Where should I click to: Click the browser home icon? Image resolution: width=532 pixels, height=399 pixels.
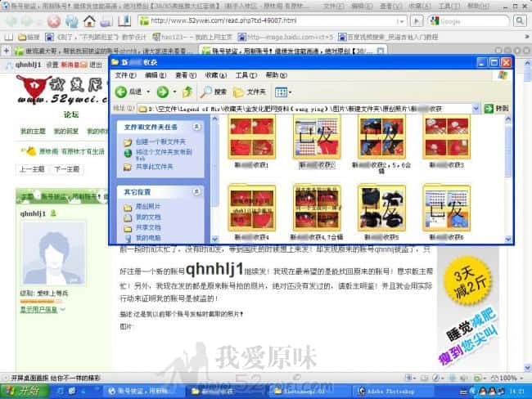[89, 21]
